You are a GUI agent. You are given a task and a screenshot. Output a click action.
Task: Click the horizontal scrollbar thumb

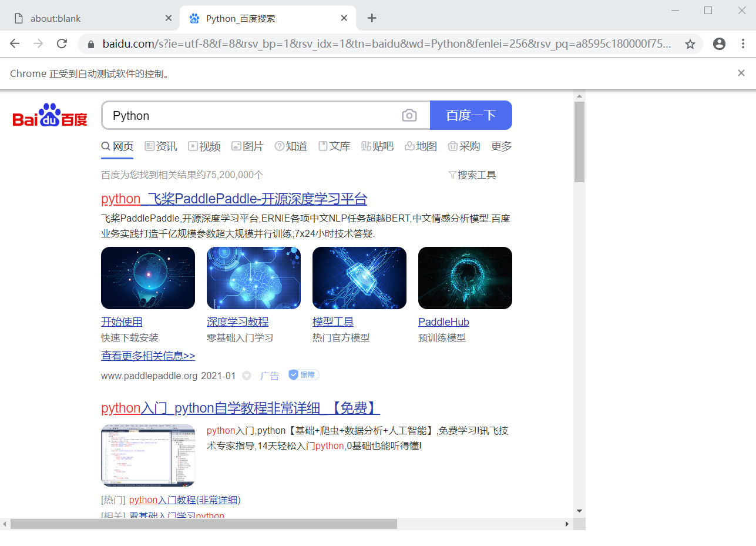click(204, 524)
